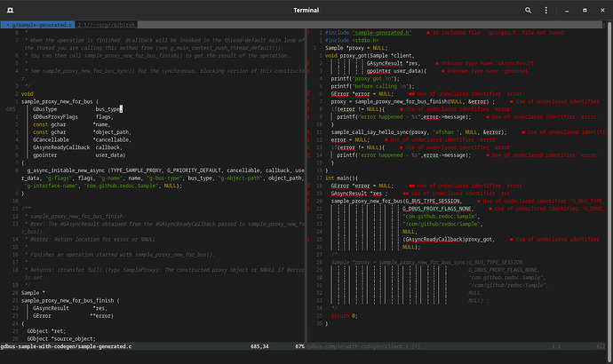613x364 pixels.
Task: Click the error marker beside GAsyncResult *res ; line 19
Action: pyautogui.click(x=309, y=194)
